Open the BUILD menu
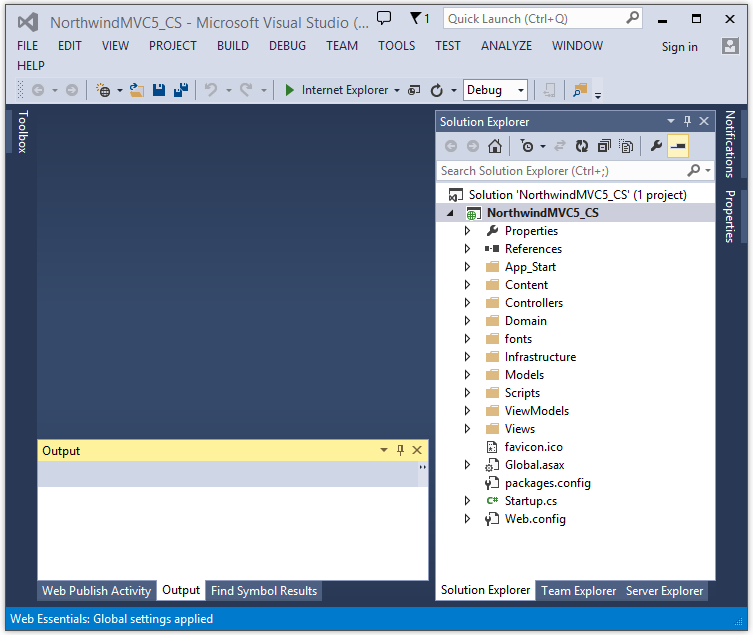 click(233, 46)
